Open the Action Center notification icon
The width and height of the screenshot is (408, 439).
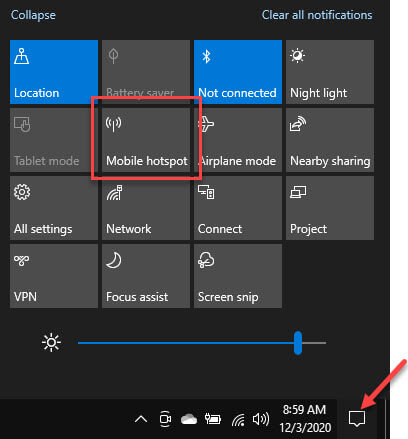[357, 419]
